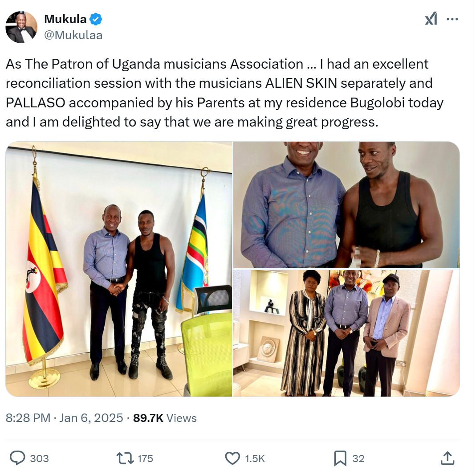Image resolution: width=476 pixels, height=475 pixels.
Task: Open the flags handshake photo
Action: click(x=119, y=269)
